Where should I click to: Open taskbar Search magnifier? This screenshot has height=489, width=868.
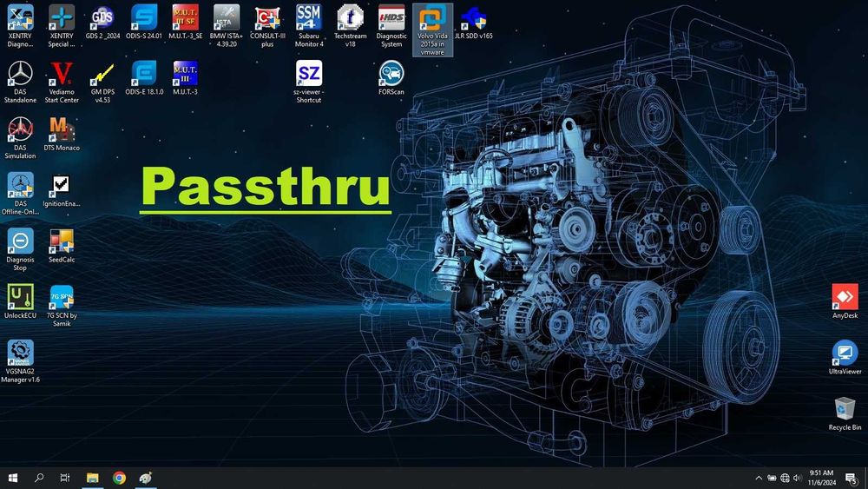39,478
